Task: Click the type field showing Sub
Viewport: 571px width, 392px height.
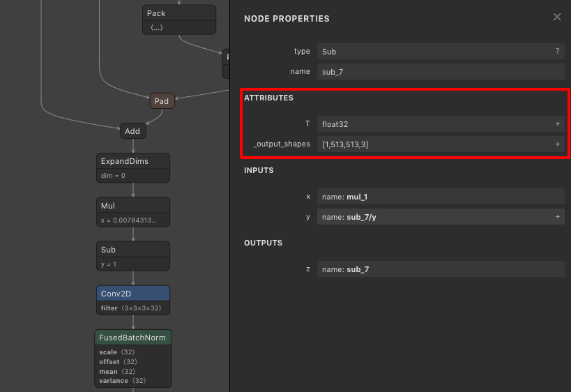Action: [x=441, y=52]
